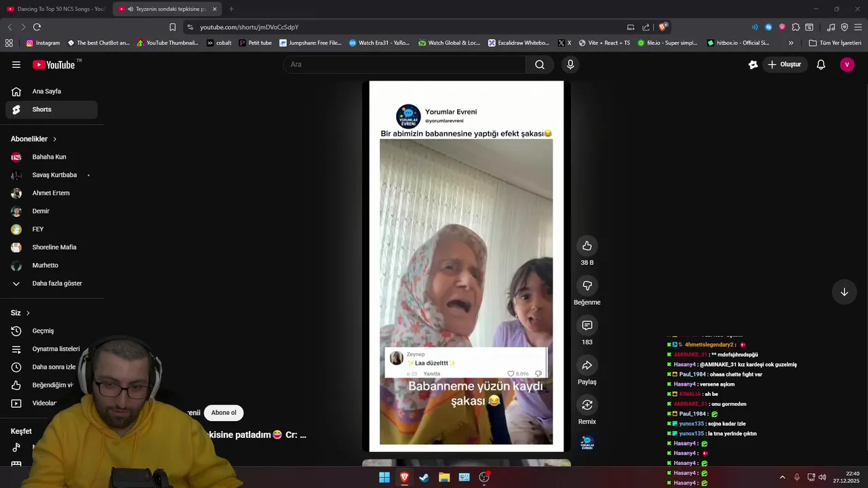Reload the page in browser

pyautogui.click(x=37, y=27)
